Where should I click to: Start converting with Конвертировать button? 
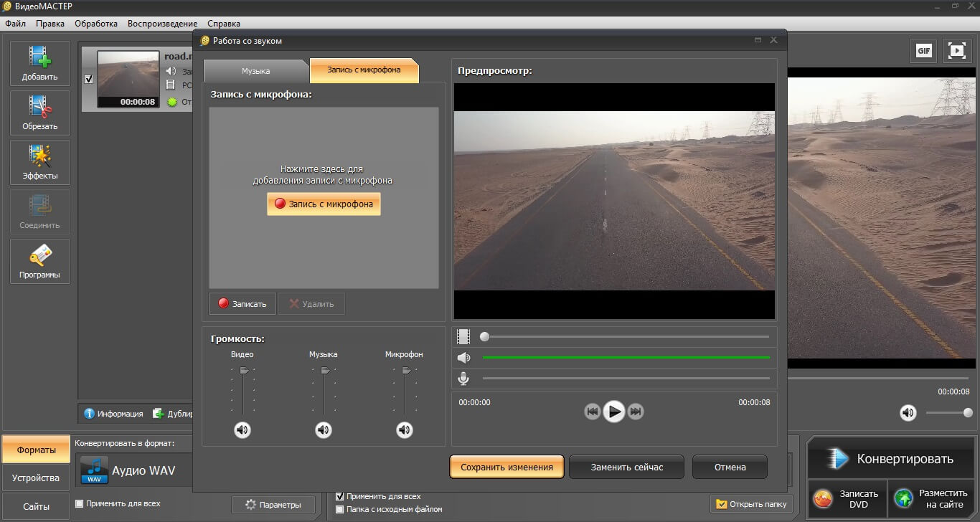point(891,459)
